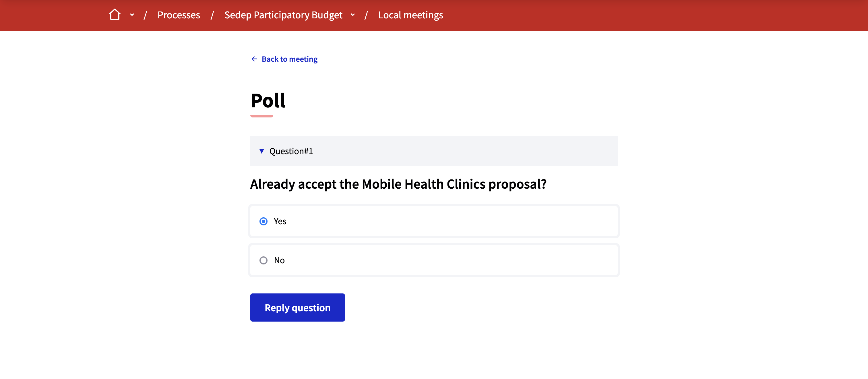This screenshot has width=868, height=379.
Task: Click the selected Yes radio button indicator
Action: point(264,221)
